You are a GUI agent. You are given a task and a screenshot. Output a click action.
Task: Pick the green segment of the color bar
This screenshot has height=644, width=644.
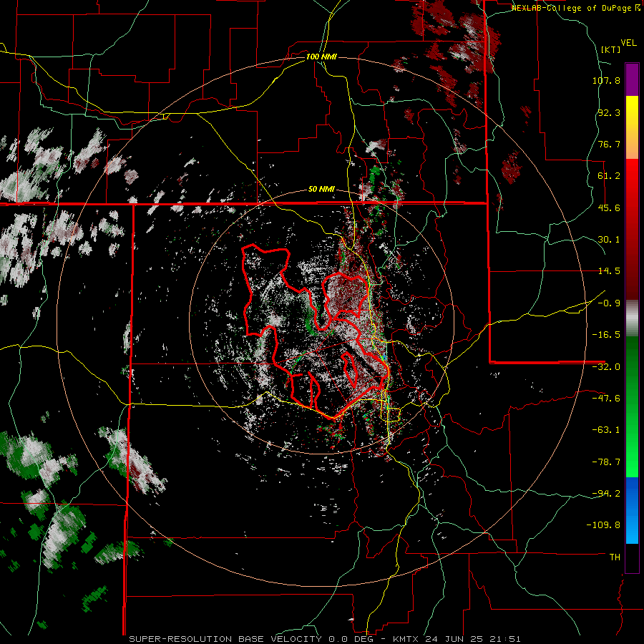point(632,406)
